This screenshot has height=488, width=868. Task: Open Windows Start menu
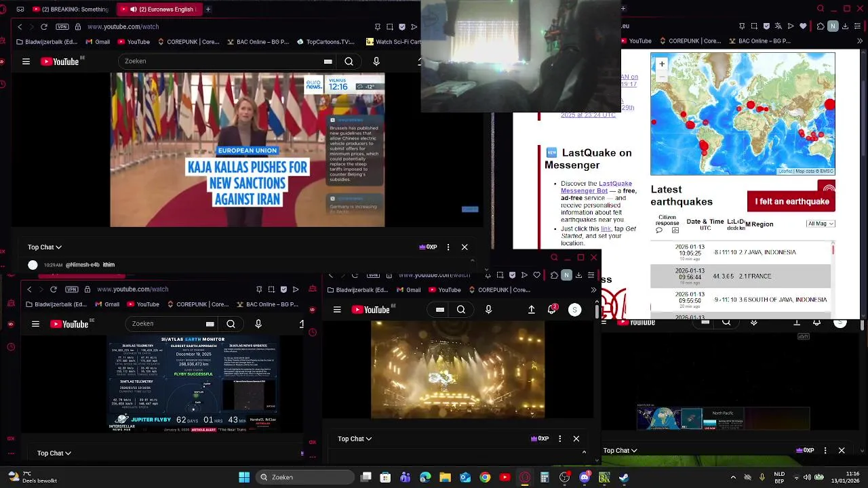(x=244, y=477)
